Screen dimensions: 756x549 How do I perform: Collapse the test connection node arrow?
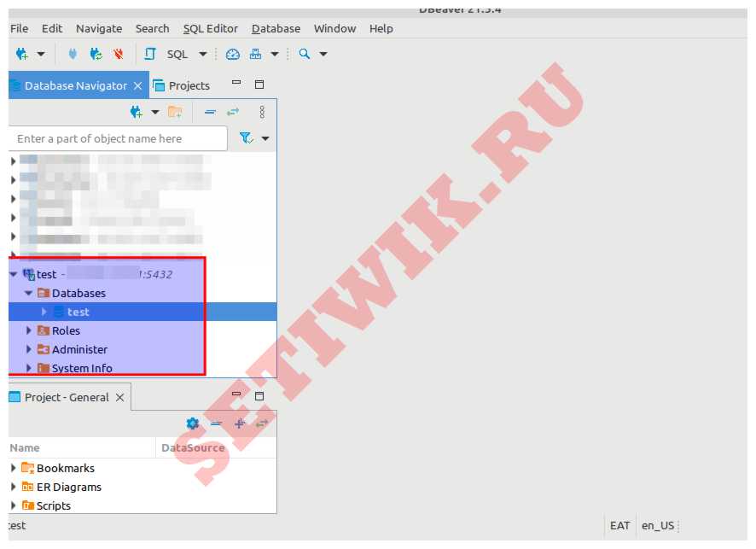click(x=14, y=274)
